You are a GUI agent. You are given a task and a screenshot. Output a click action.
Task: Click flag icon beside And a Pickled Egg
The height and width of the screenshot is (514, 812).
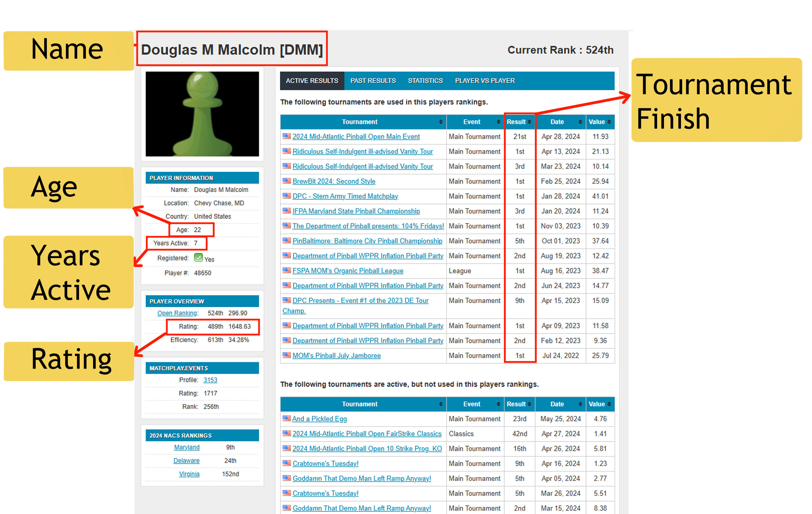tap(287, 419)
